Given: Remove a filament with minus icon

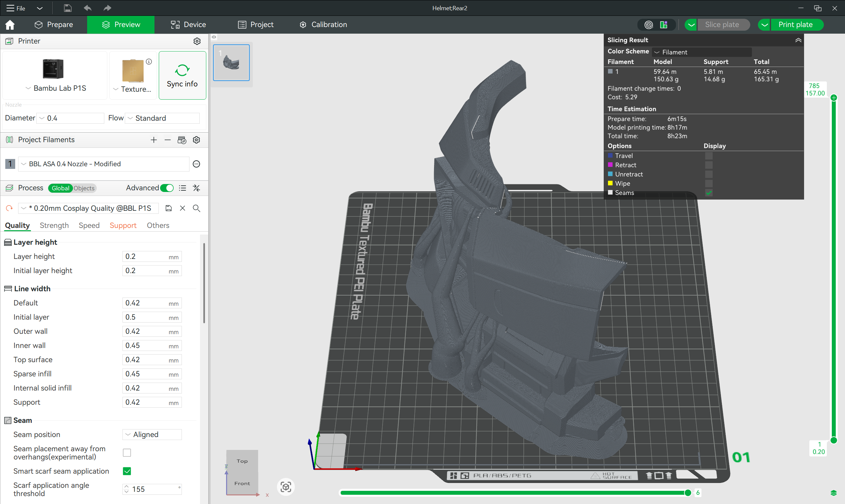Looking at the screenshot, I should pyautogui.click(x=167, y=140).
